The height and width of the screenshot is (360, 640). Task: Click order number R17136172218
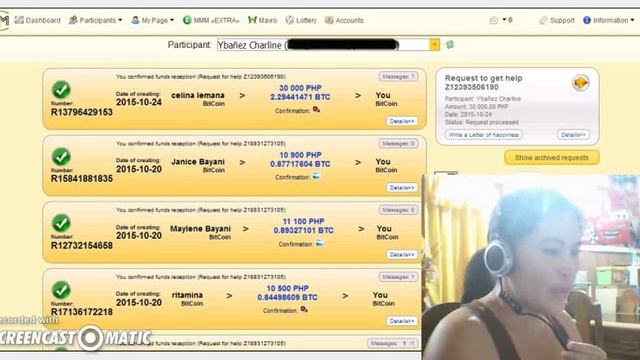[x=82, y=312]
